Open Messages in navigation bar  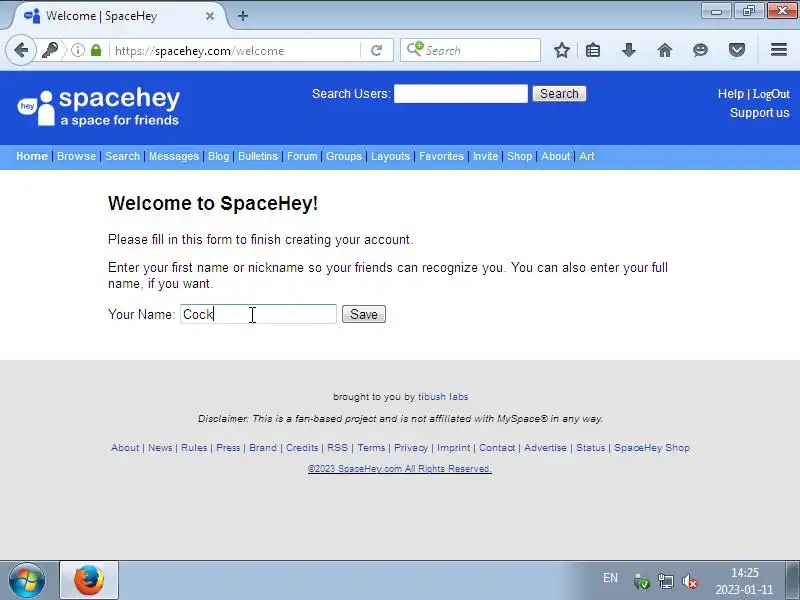[x=174, y=156]
